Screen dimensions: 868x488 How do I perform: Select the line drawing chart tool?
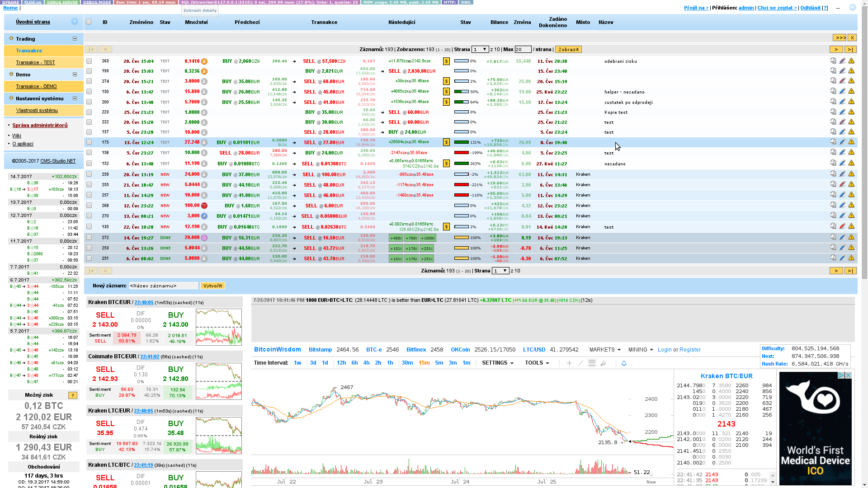point(580,363)
